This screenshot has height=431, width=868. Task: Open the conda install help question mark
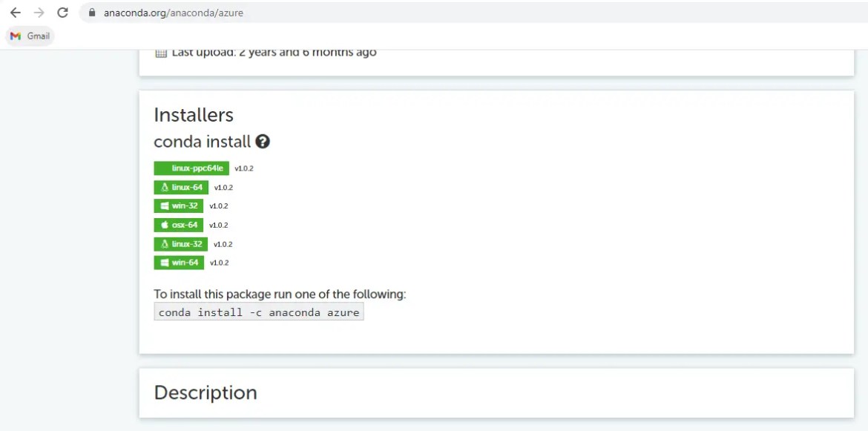262,141
